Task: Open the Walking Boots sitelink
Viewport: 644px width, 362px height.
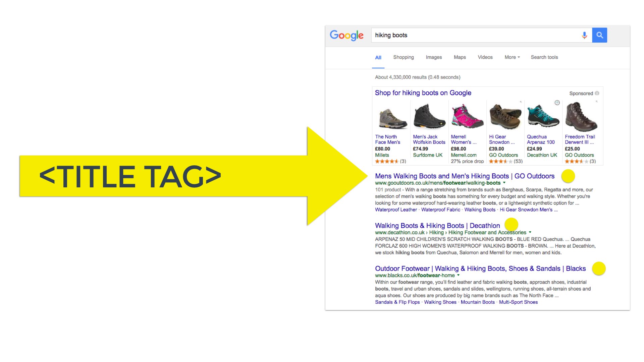Action: point(480,210)
